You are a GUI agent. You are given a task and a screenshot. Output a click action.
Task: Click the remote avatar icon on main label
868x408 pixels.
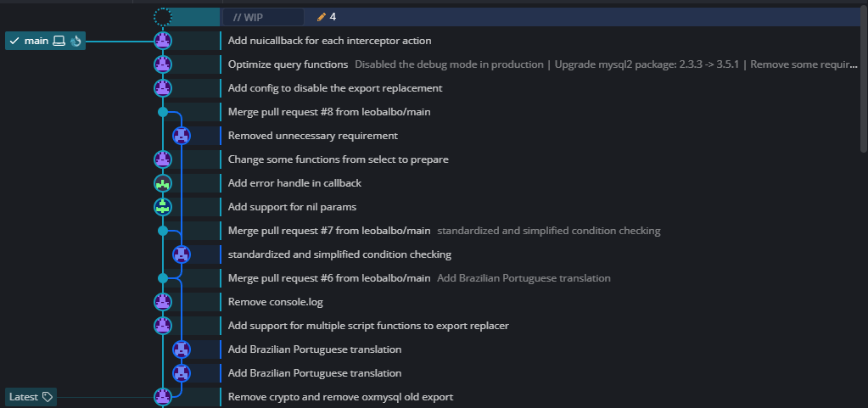tap(76, 41)
